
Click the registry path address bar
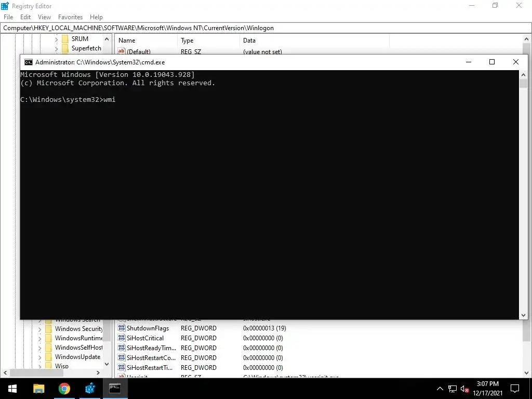(x=266, y=28)
